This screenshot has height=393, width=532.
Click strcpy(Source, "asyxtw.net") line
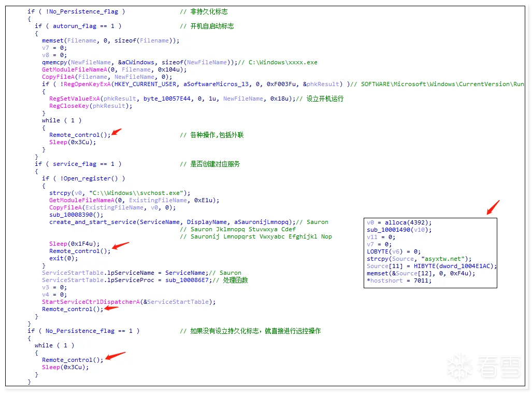[419, 259]
